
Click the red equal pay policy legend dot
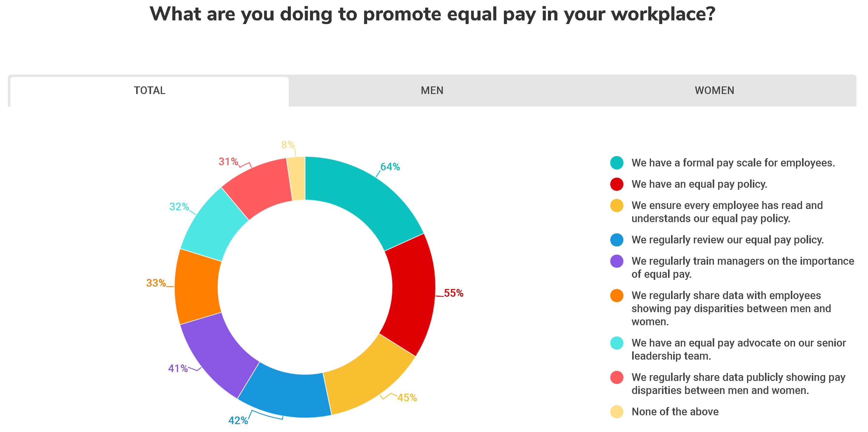pos(616,184)
